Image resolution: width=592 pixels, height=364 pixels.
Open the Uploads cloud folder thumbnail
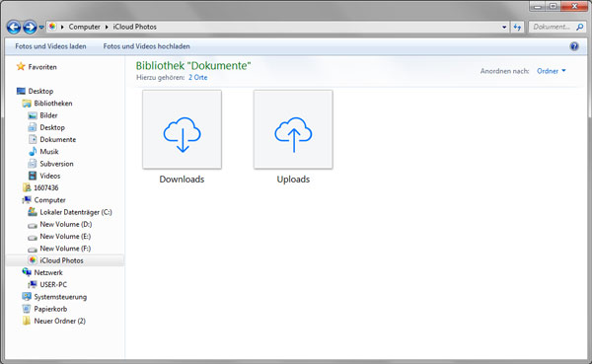[x=293, y=129]
